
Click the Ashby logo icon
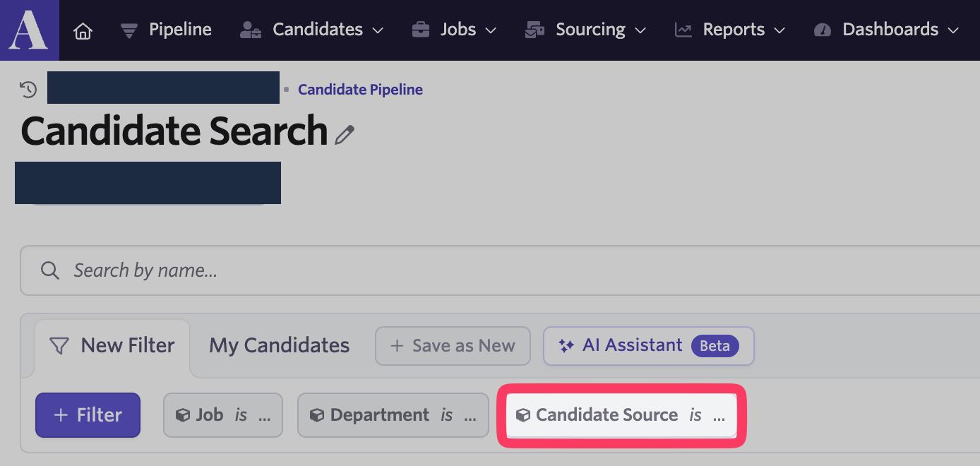tap(29, 30)
